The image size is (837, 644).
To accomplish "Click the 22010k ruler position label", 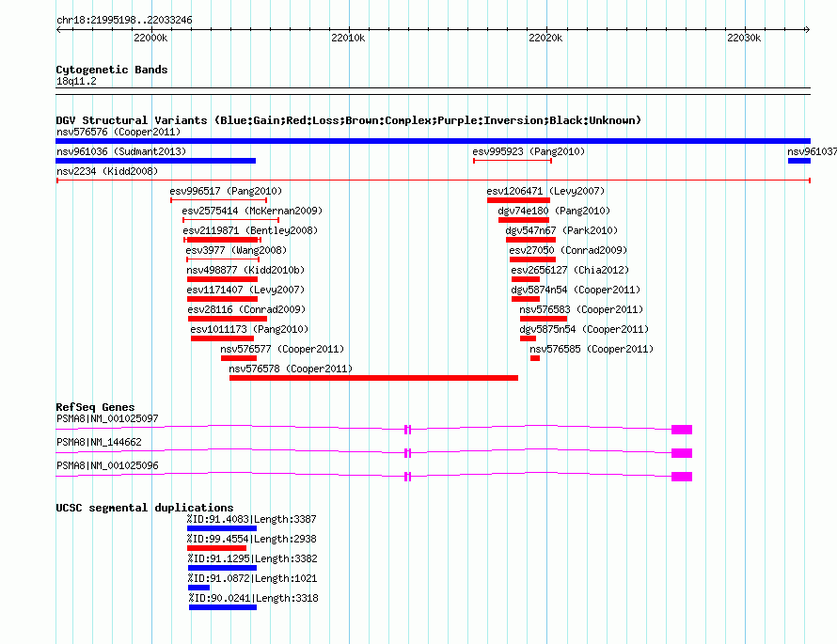I will [x=348, y=38].
